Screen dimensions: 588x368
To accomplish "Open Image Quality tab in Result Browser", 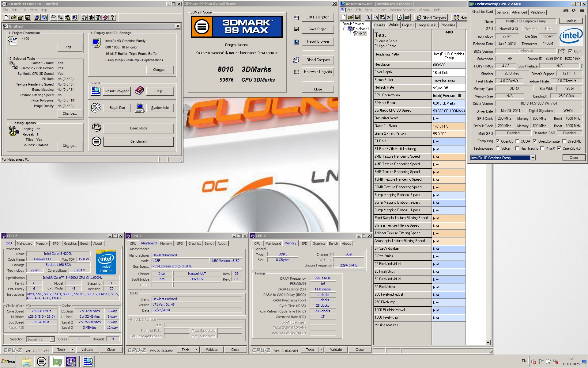I will click(x=427, y=25).
